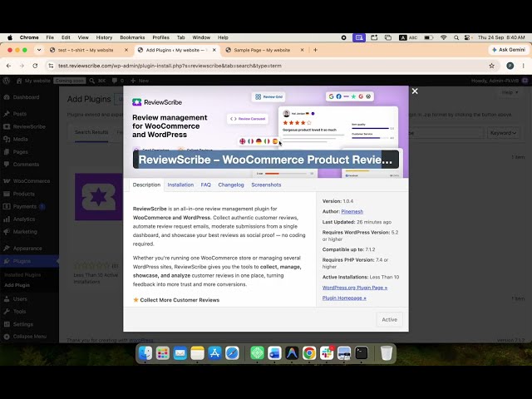Switch to the Screenshots tab

[x=266, y=185]
